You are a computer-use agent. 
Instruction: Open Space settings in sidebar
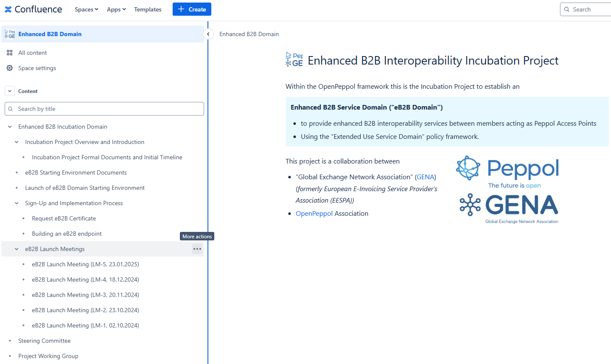tap(37, 68)
